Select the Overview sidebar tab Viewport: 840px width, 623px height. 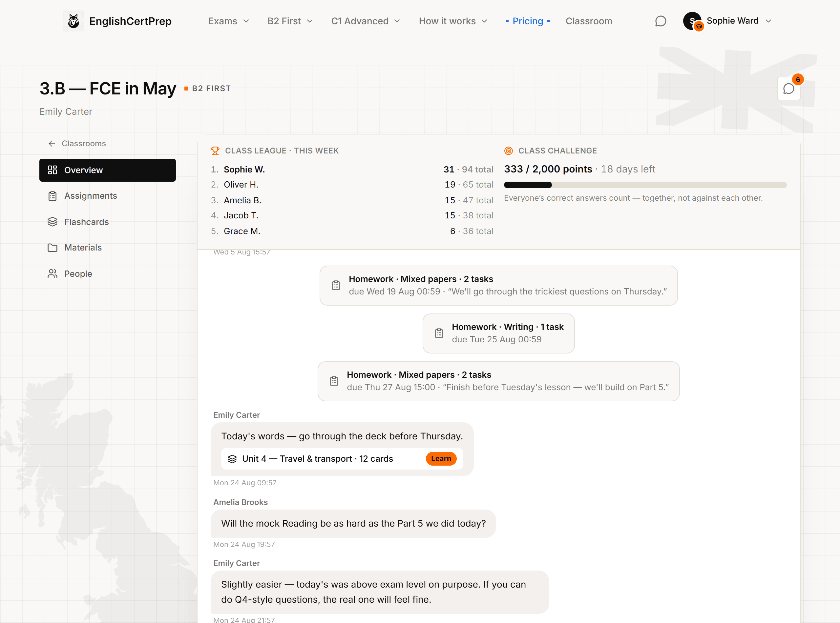108,170
